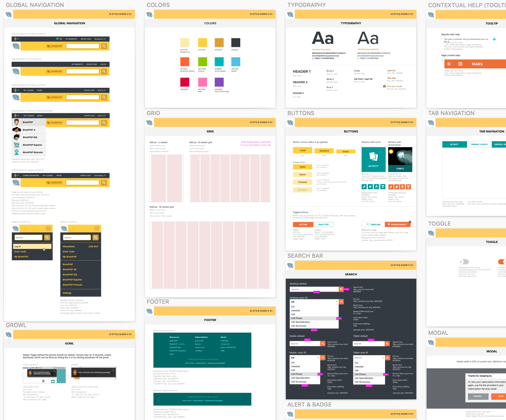506x420 pixels.
Task: Open the teal question mark tooltip icon
Action: tap(494, 39)
